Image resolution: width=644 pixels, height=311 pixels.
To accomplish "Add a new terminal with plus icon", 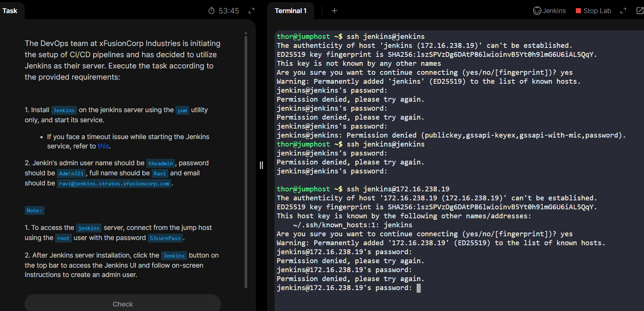I will point(334,11).
